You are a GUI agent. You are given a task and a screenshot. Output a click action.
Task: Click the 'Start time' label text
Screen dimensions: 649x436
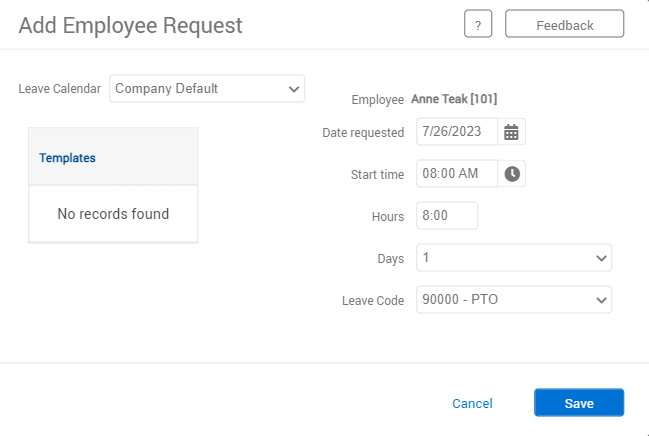377,175
